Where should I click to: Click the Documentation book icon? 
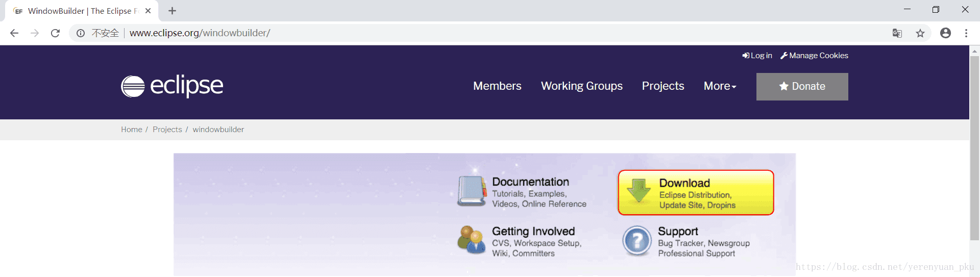click(x=471, y=191)
